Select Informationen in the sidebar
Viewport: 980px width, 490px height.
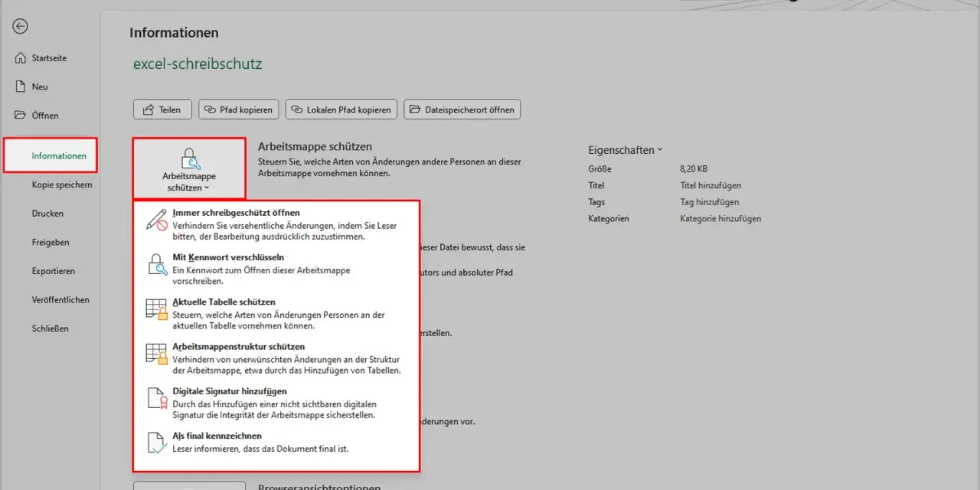tap(51, 155)
